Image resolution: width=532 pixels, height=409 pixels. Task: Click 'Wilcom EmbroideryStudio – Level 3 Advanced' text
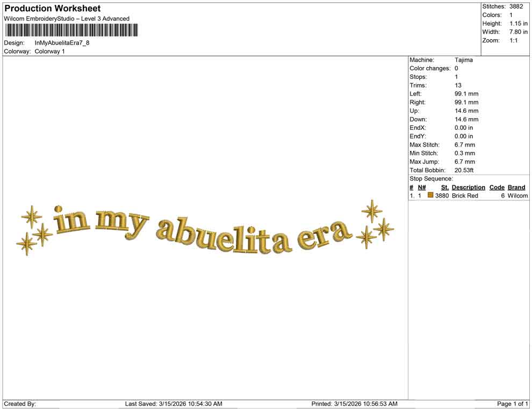click(67, 19)
